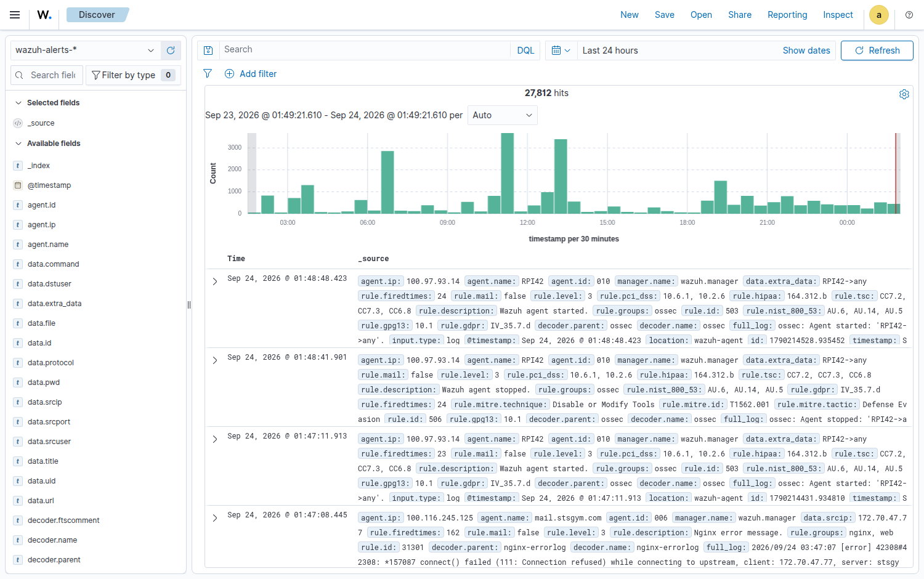Expand the 01:48:48.423 log row

215,281
